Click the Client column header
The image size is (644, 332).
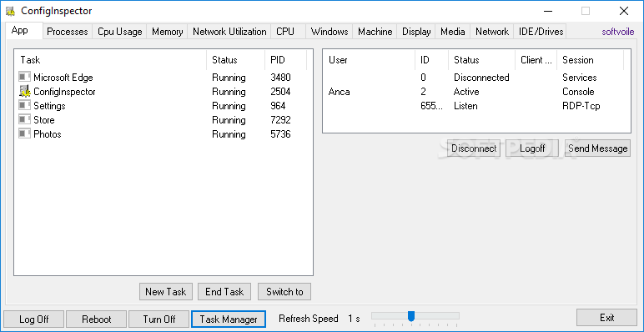pos(536,60)
